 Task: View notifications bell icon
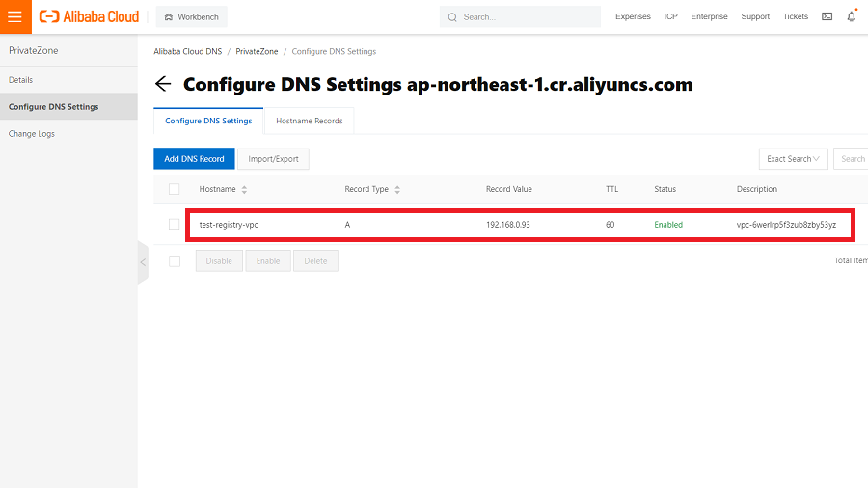pos(851,16)
